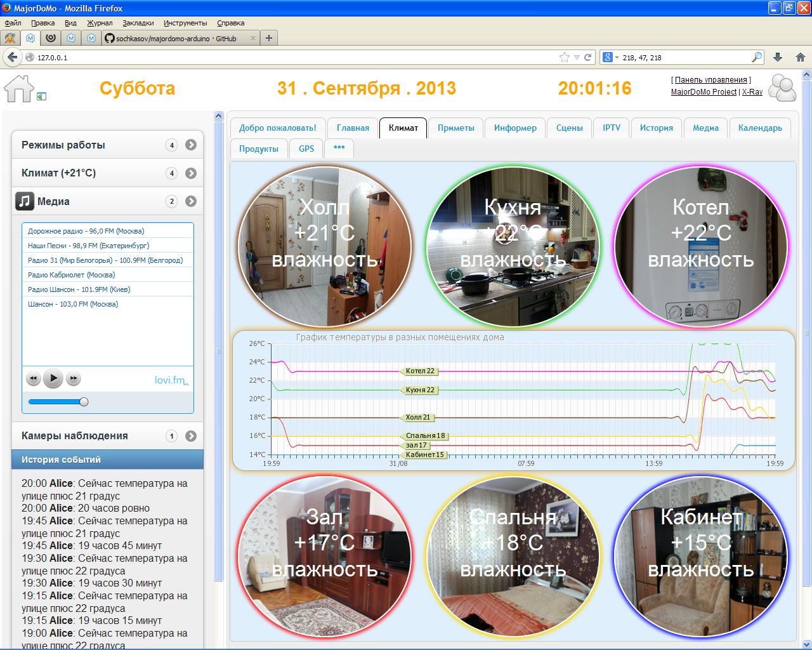
Task: Click the rewind button in radio player
Action: [x=34, y=379]
